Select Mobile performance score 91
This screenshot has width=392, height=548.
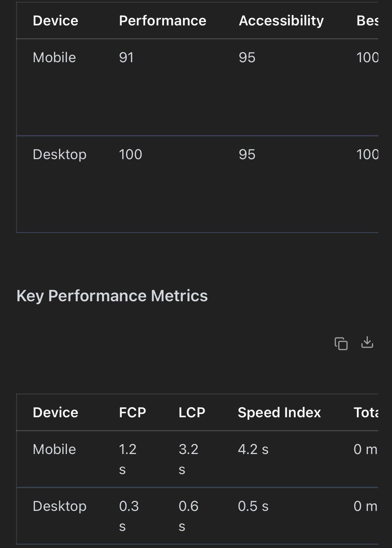click(126, 58)
